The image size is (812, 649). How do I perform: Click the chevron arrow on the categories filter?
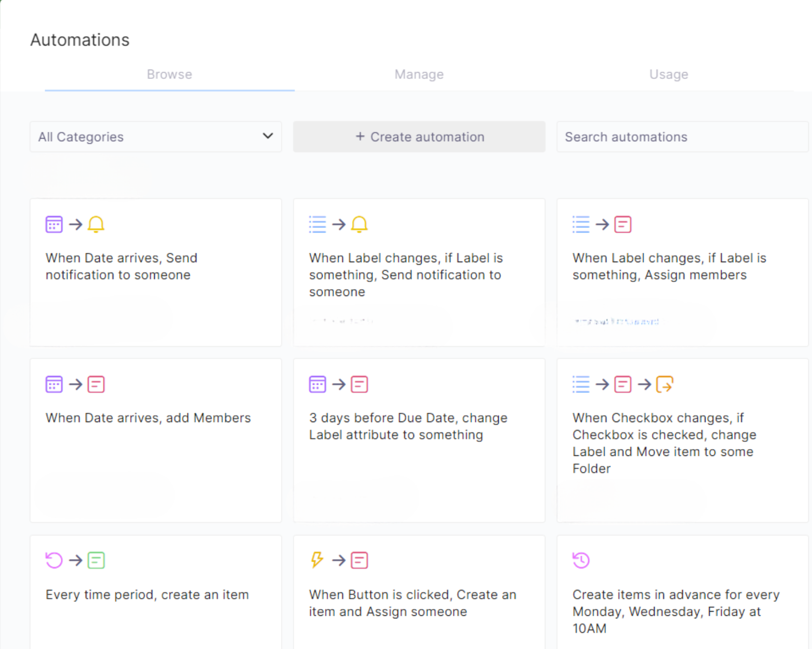[268, 136]
